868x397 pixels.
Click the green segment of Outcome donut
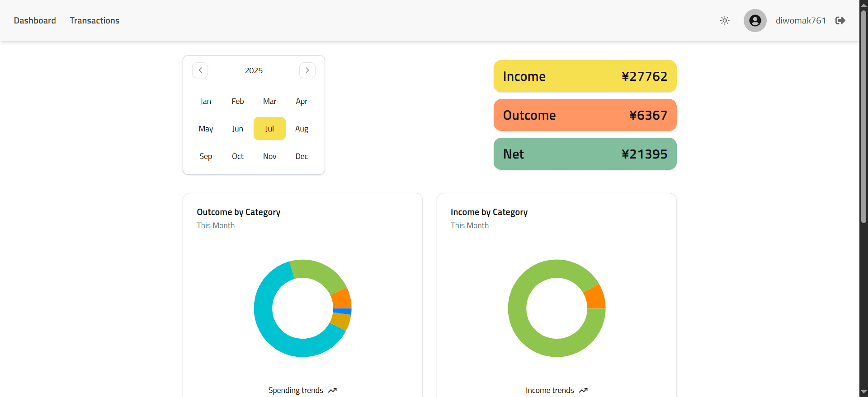point(319,272)
